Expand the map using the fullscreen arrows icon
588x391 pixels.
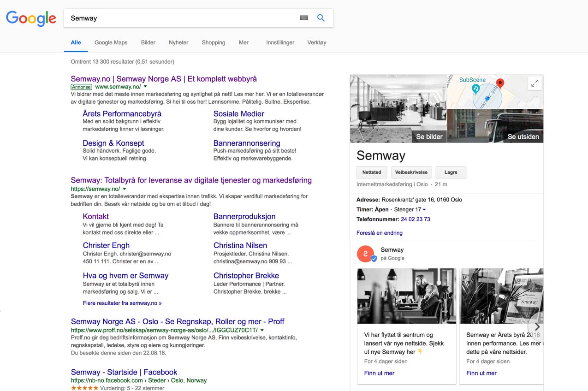coord(535,83)
